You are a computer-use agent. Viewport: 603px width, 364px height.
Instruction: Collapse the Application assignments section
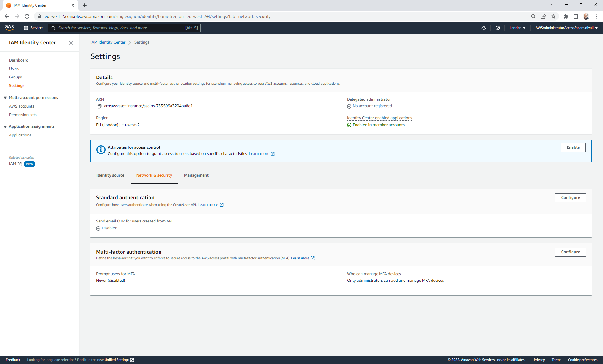tap(5, 126)
